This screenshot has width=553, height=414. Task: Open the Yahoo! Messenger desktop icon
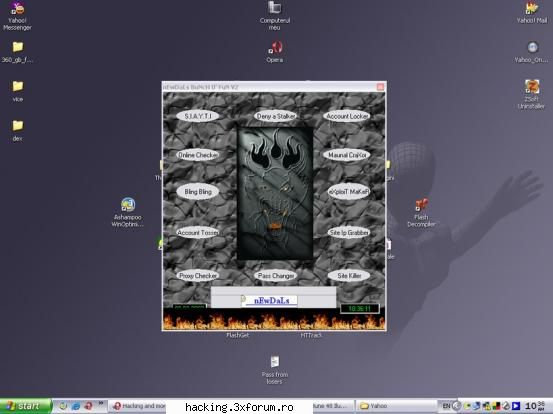17,16
